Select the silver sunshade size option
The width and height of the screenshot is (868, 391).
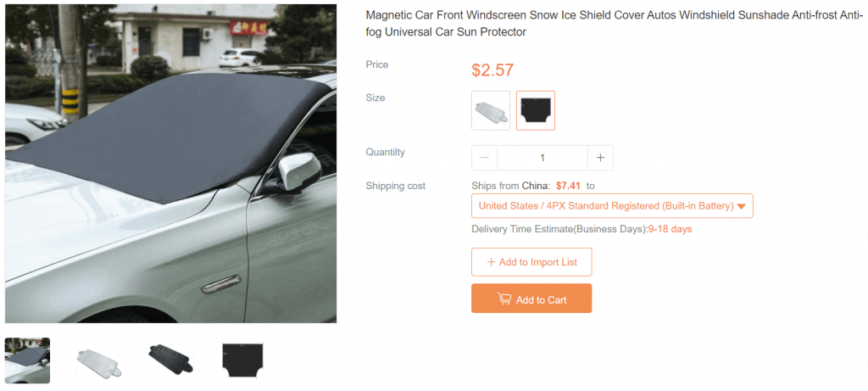click(491, 111)
